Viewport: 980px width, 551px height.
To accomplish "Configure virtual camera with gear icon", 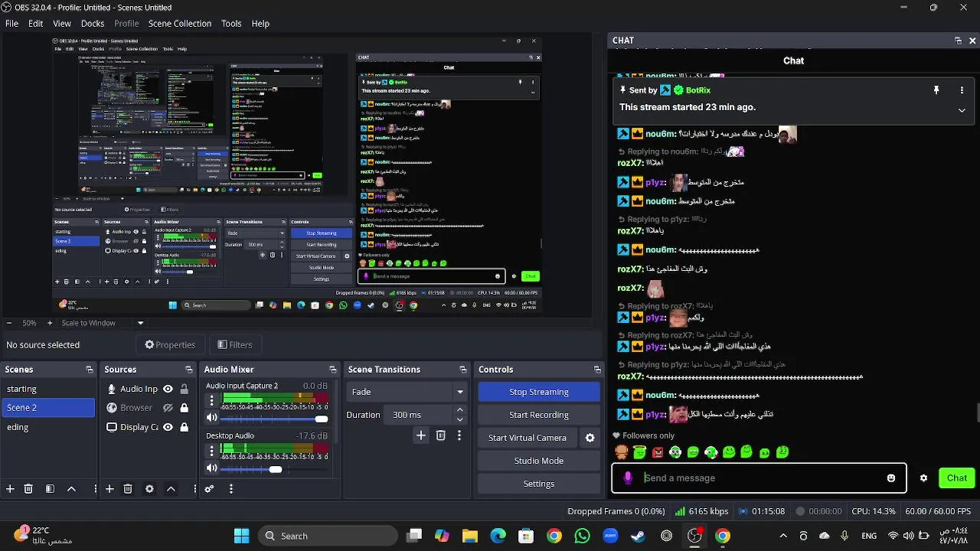I will 590,438.
